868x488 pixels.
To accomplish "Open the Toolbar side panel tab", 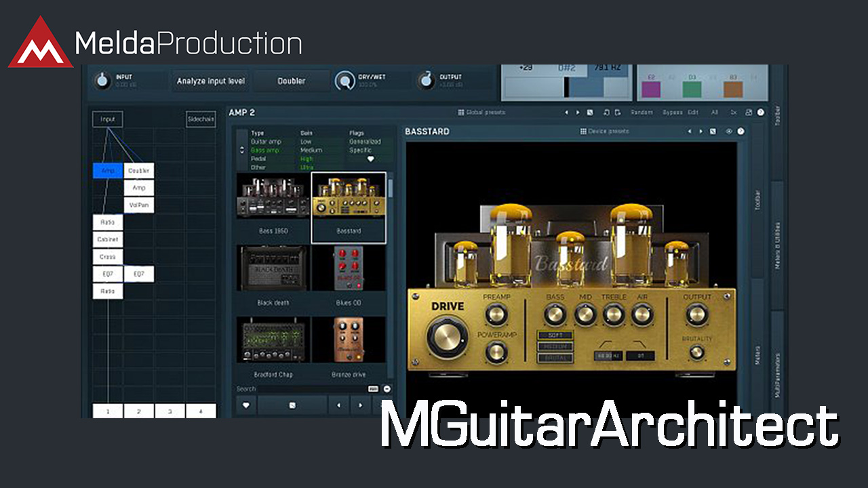I will tap(777, 115).
